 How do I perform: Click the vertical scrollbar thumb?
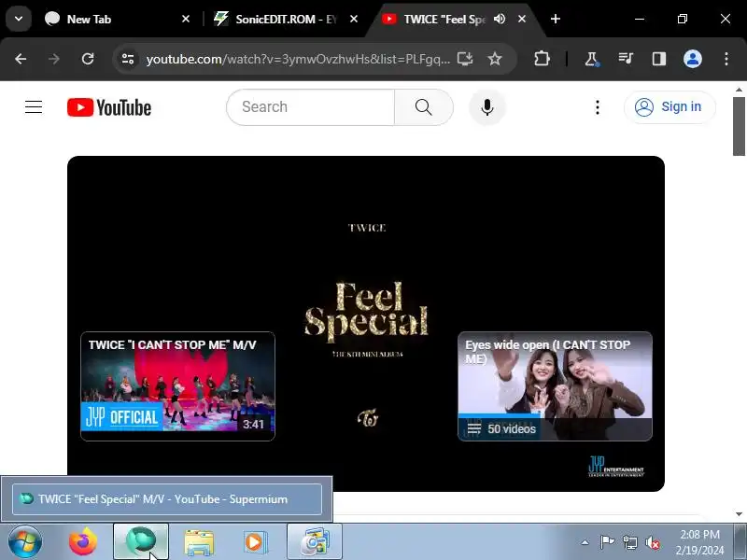[x=739, y=126]
